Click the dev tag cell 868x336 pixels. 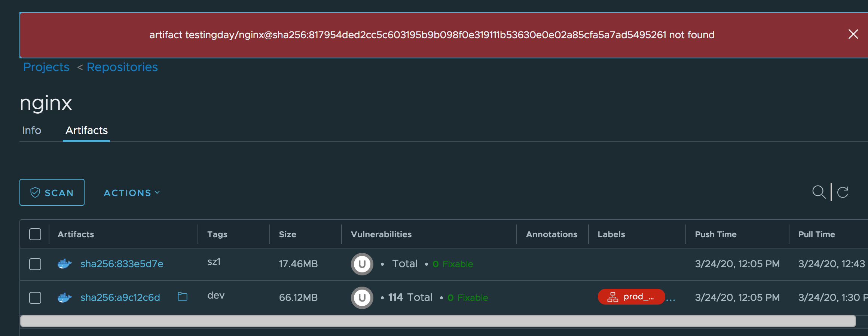216,295
